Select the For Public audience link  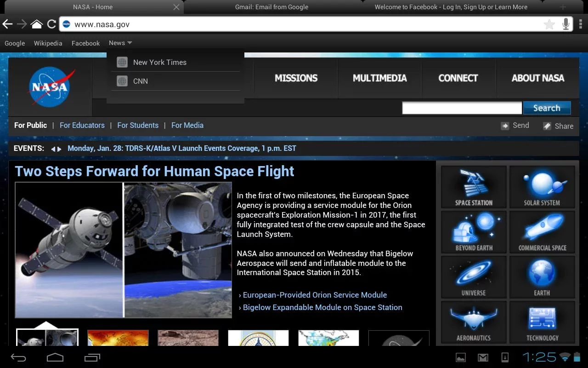pos(30,125)
